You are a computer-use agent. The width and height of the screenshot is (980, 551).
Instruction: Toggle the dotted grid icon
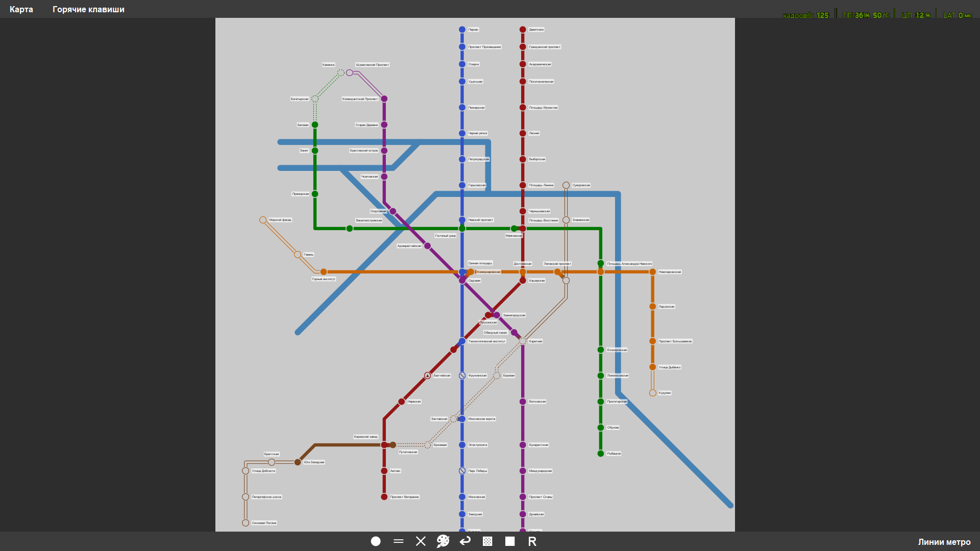(x=487, y=541)
